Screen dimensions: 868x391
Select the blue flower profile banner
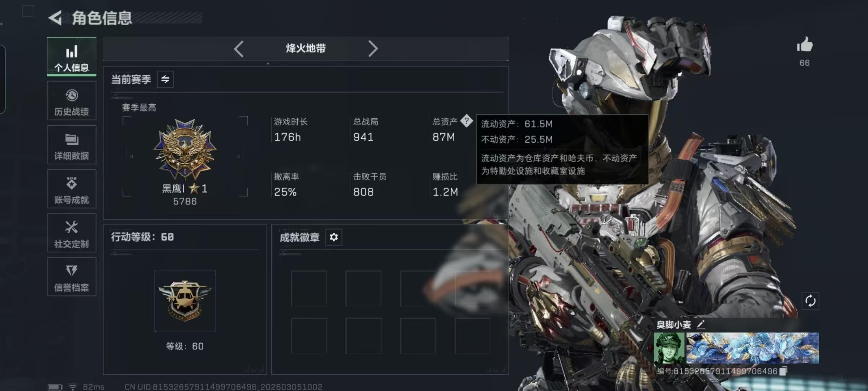[753, 348]
